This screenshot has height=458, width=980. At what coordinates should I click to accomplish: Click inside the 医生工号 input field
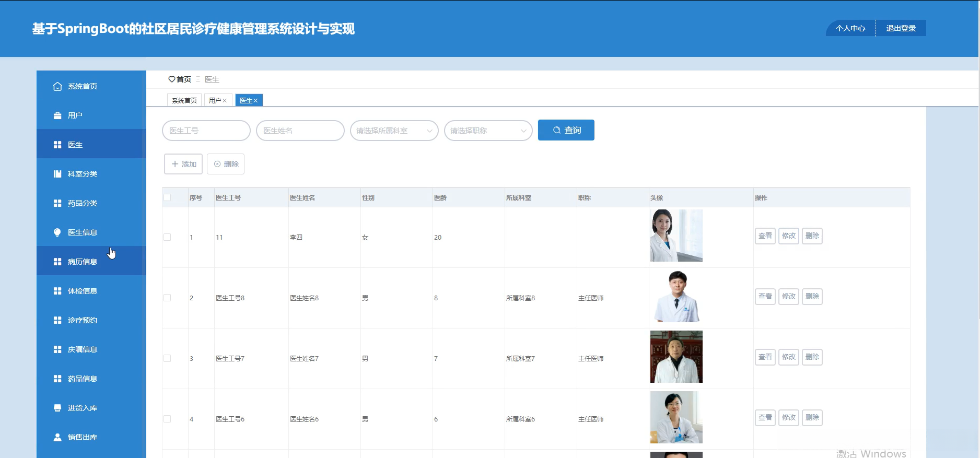pos(206,131)
